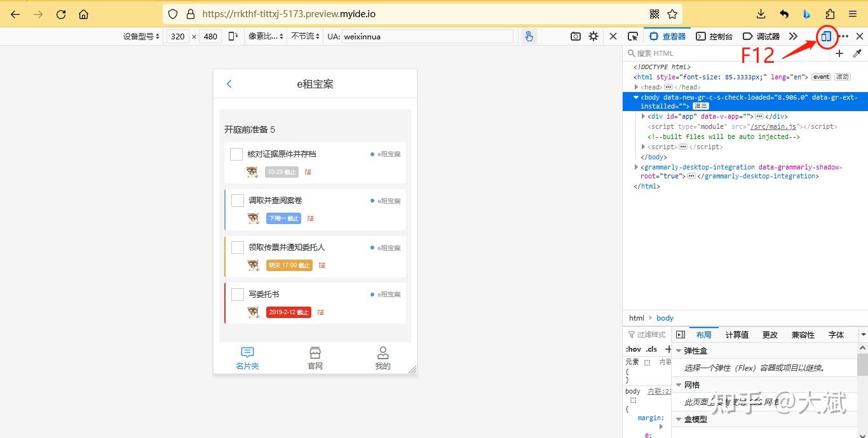Close responsive design mode X
The width and height of the screenshot is (868, 438).
[613, 36]
